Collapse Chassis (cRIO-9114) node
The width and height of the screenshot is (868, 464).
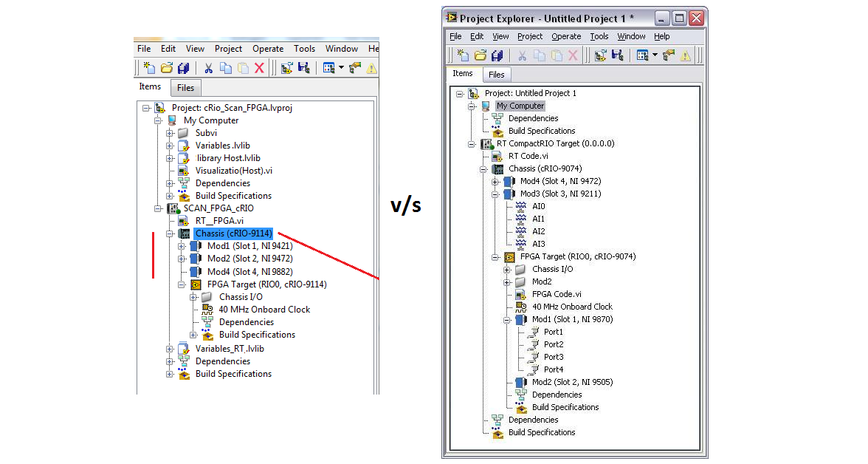[170, 233]
